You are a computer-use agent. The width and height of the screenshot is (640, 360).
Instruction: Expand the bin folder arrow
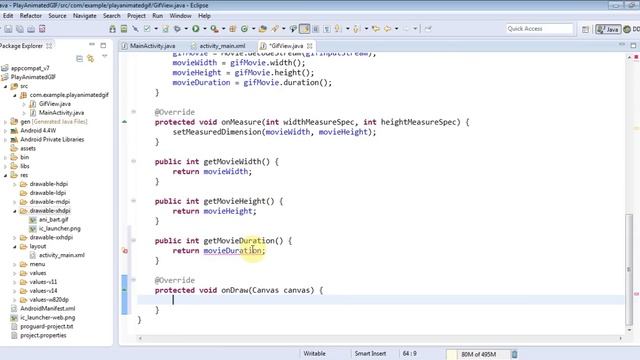click(6, 157)
